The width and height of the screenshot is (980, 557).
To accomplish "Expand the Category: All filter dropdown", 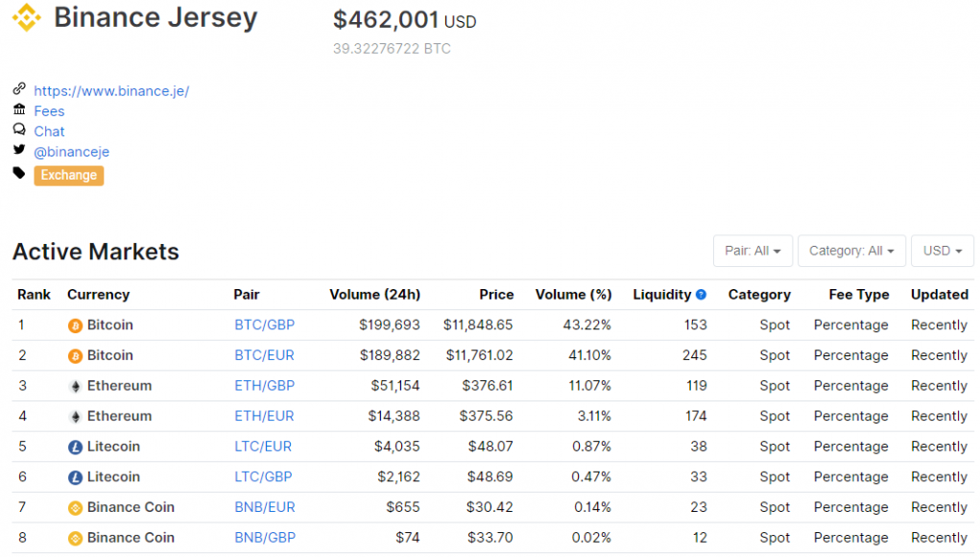I will pyautogui.click(x=852, y=251).
